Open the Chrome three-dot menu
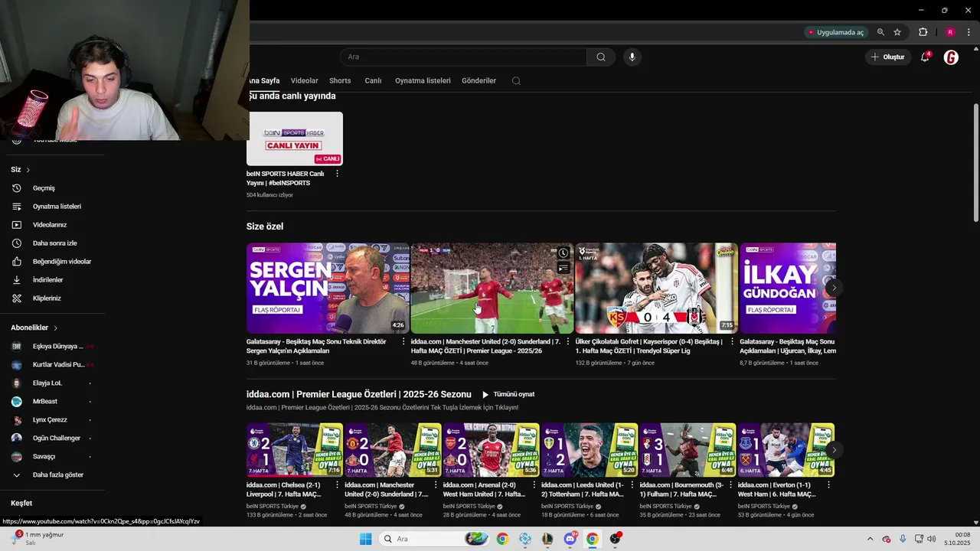Viewport: 980px width, 551px height. [x=969, y=32]
